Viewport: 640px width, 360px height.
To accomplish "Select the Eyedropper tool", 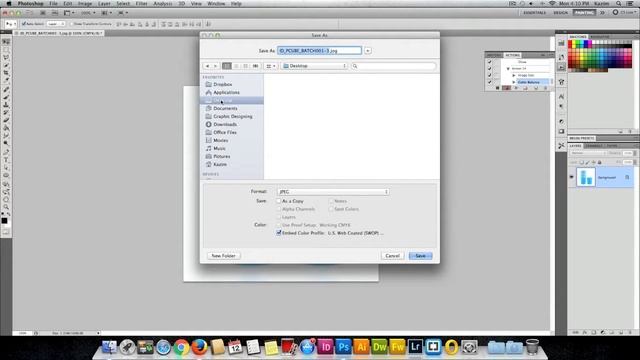I will [x=6, y=81].
